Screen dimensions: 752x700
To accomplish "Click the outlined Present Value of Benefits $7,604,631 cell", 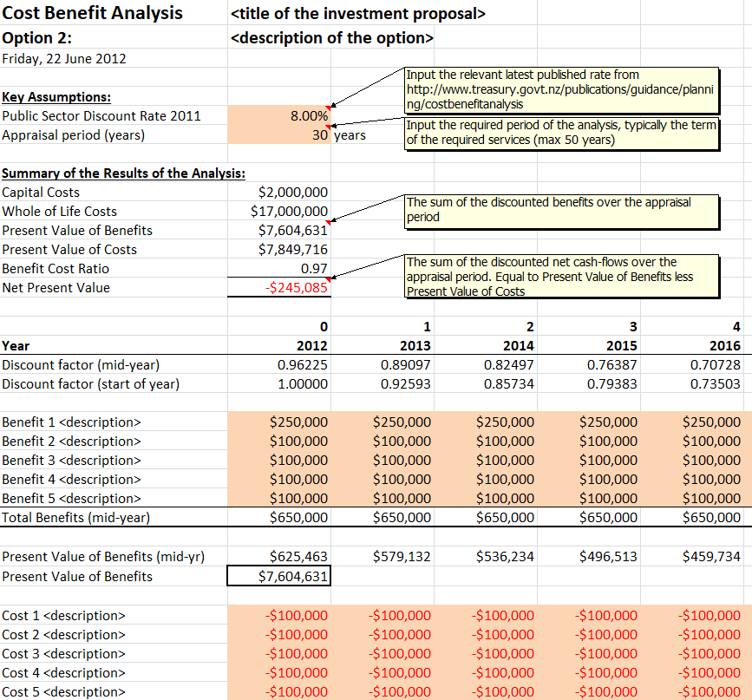I will tap(279, 576).
